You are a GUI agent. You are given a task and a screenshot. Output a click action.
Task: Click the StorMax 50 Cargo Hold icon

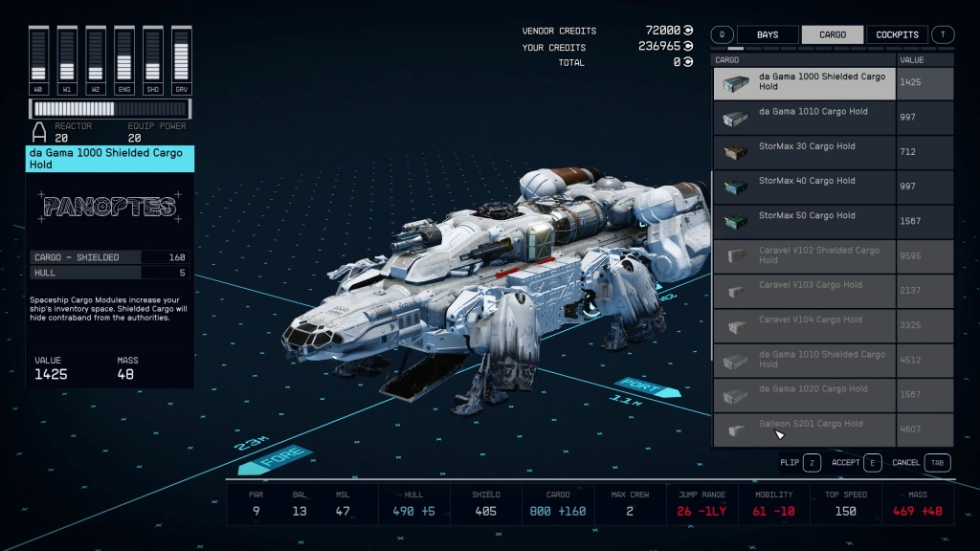tap(736, 222)
